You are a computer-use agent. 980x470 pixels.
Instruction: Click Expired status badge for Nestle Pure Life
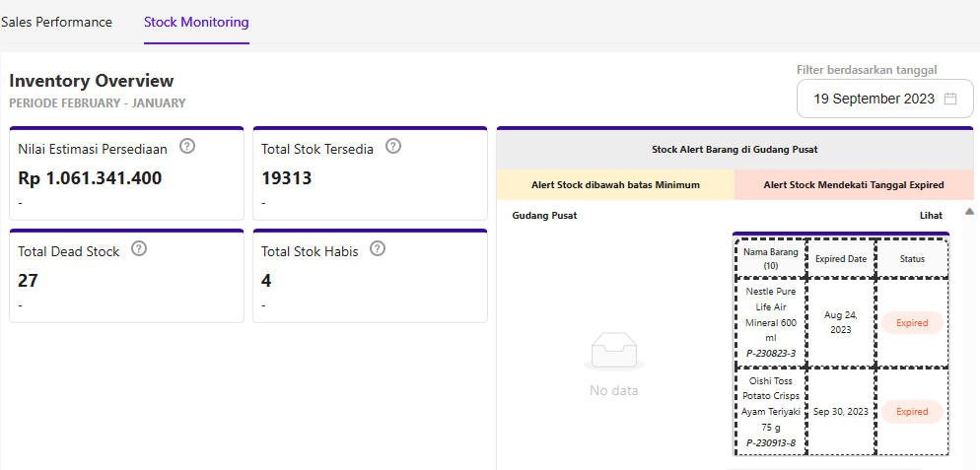912,323
